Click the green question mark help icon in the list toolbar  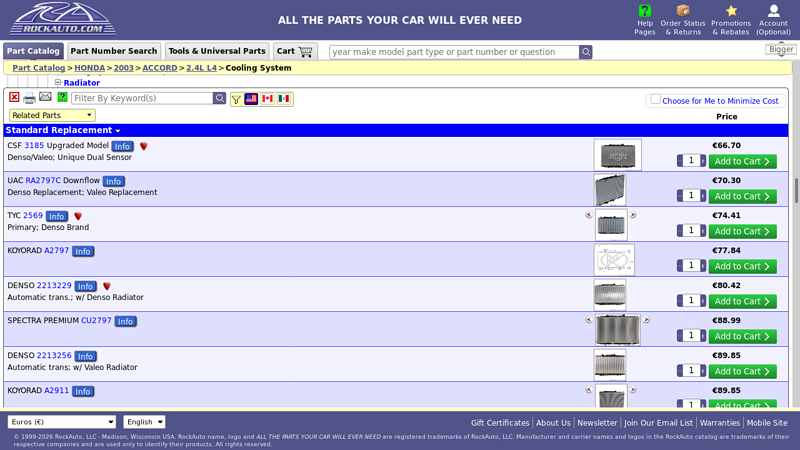coord(62,97)
